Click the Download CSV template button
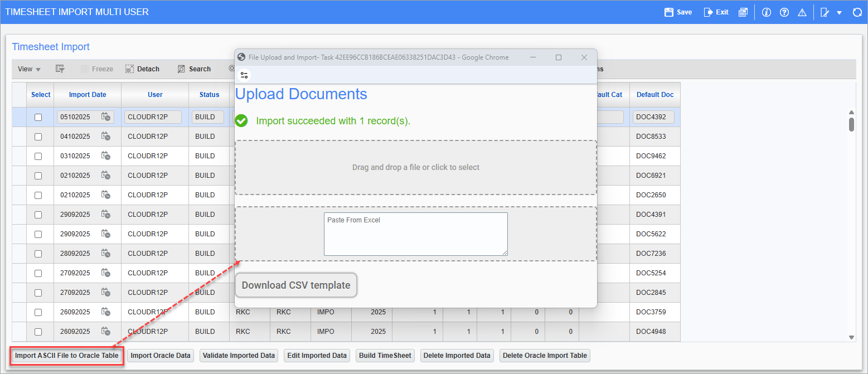Screen dimensions: 868x374 pyautogui.click(x=296, y=285)
